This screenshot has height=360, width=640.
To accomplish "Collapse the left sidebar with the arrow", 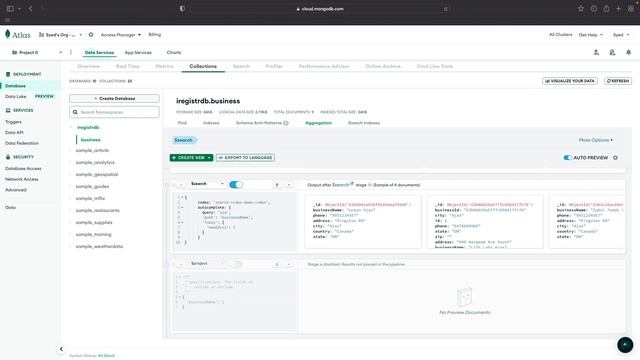I will click(x=61, y=349).
